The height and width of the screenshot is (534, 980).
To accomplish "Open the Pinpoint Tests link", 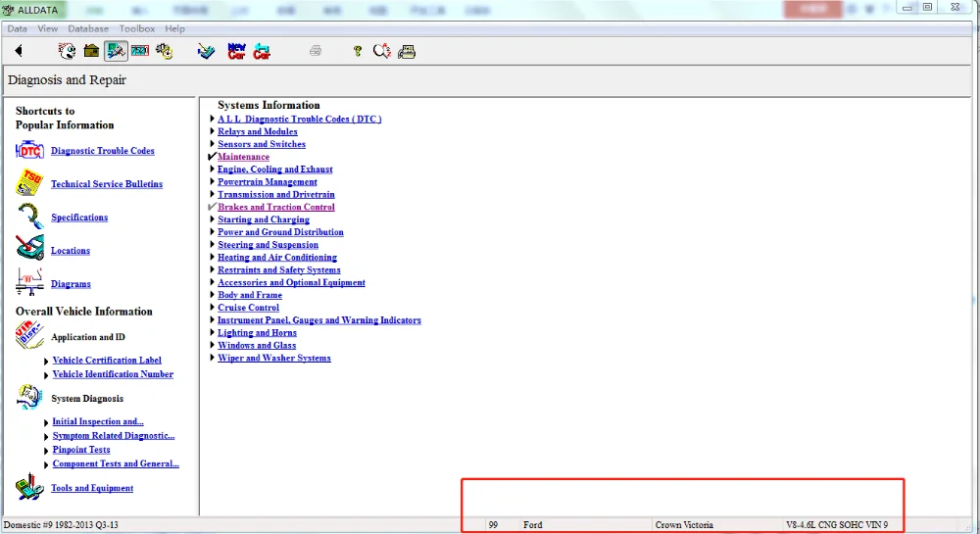I will 81,450.
